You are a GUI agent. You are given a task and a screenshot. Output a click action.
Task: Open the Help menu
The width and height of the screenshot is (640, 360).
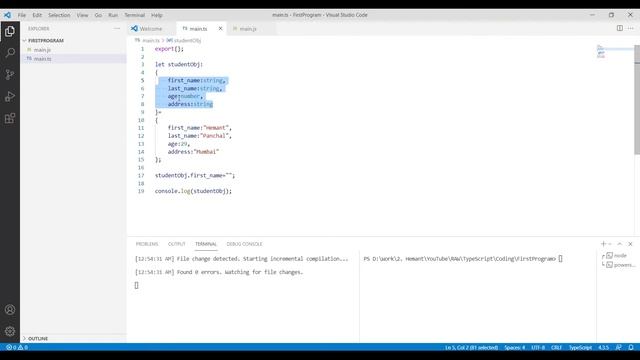point(157,15)
